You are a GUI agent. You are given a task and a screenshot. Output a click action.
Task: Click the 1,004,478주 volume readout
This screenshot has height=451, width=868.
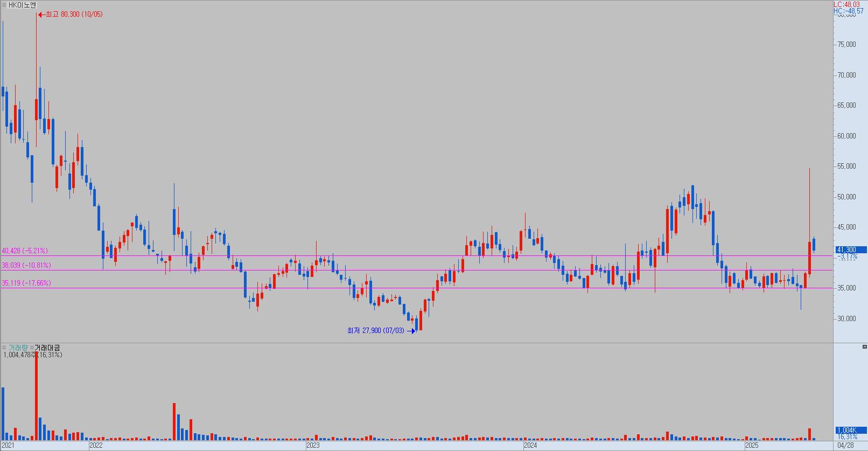coord(33,355)
